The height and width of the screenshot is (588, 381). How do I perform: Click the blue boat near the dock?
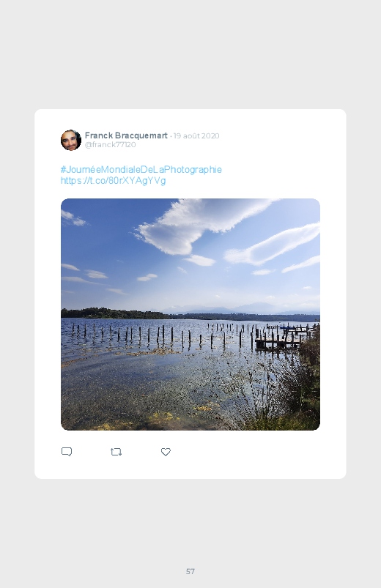(x=287, y=328)
